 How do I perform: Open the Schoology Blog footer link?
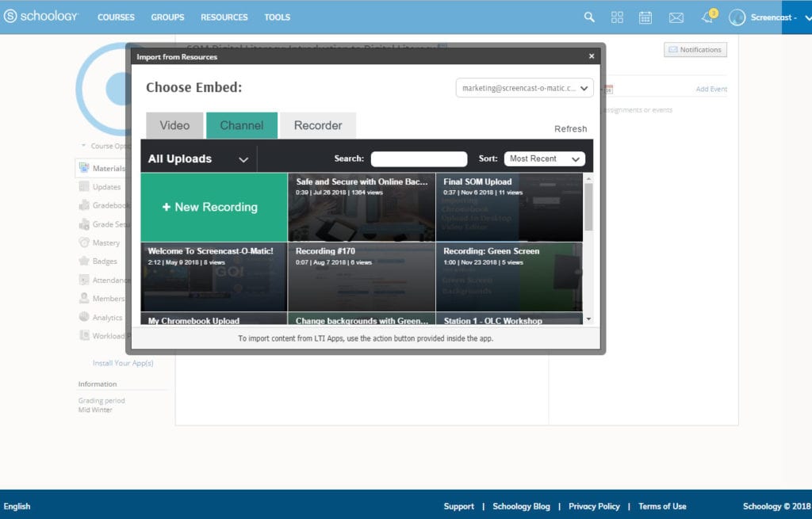pyautogui.click(x=522, y=506)
